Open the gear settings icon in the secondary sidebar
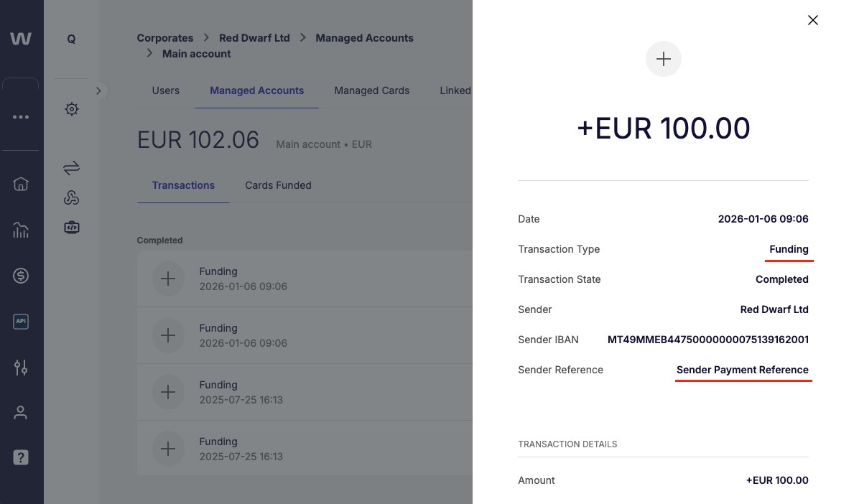This screenshot has width=854, height=504. point(71,109)
